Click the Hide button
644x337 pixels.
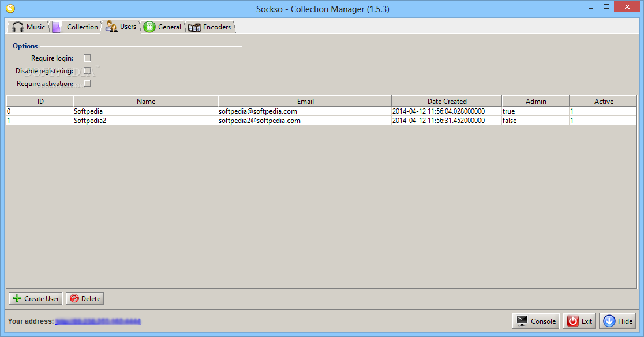click(x=617, y=321)
